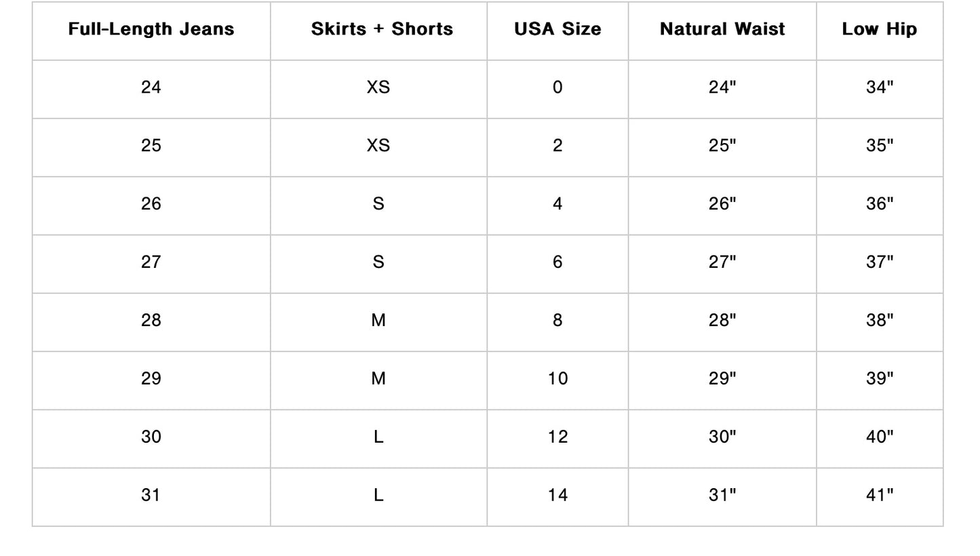Image resolution: width=980 pixels, height=556 pixels.
Task: Select jeans size 30 in first column
Action: pyautogui.click(x=151, y=437)
